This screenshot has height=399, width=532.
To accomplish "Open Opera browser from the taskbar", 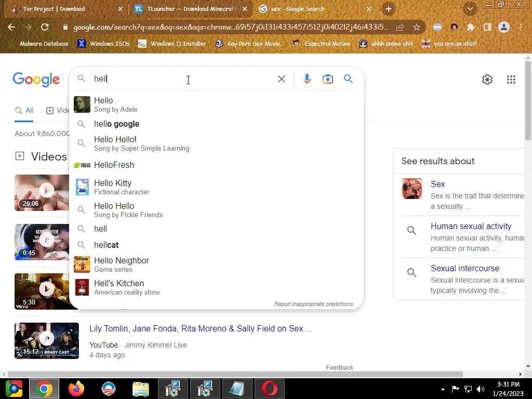I will click(x=270, y=389).
